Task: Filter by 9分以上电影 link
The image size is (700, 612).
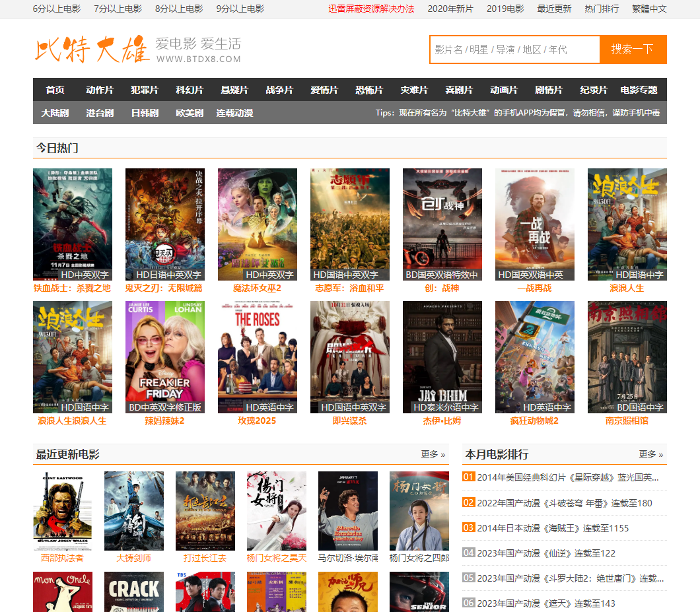Action: pyautogui.click(x=240, y=9)
